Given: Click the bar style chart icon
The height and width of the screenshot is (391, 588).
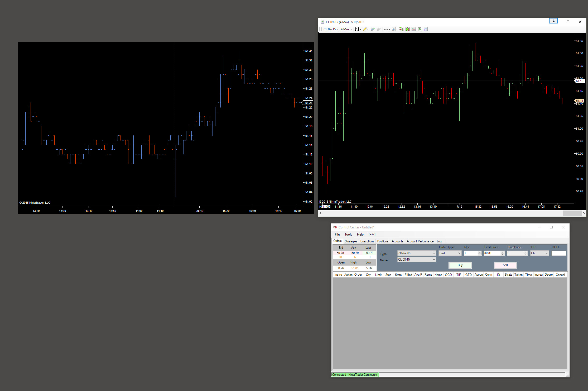Looking at the screenshot, I should pos(357,29).
